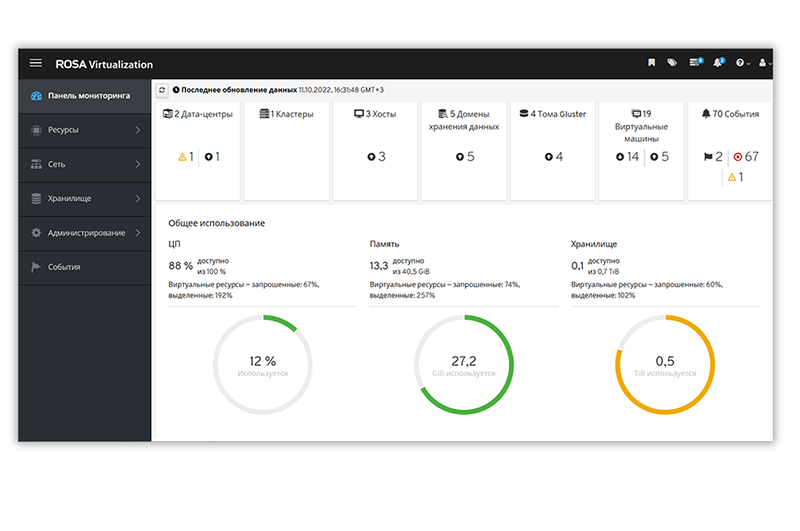
Task: Click the 3 Хосты card title
Action: click(376, 114)
